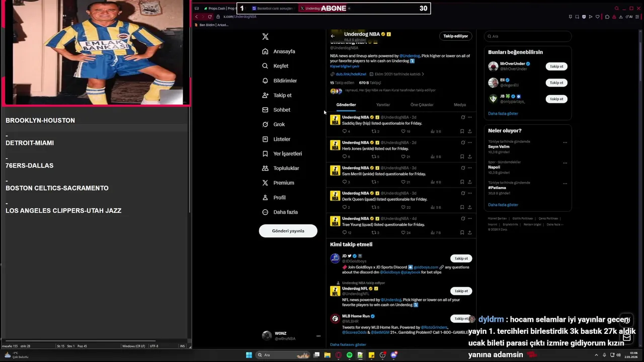This screenshot has width=644, height=362.
Task: Bookmark the Saddiq Bey post
Action: (x=462, y=131)
